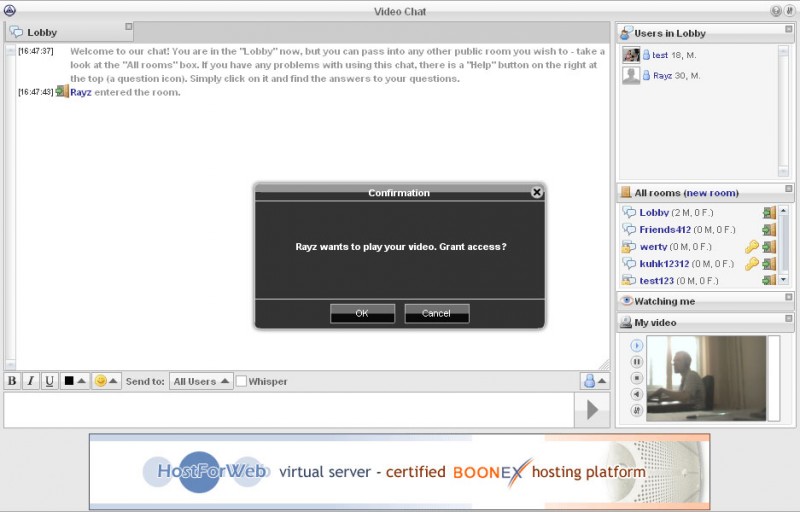This screenshot has height=512, width=800.
Task: Click the door icon in All rooms header
Action: click(626, 192)
